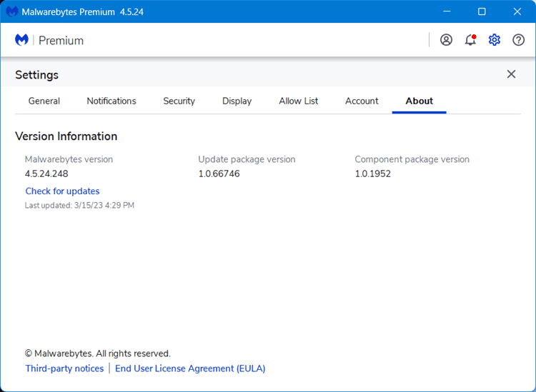Select the Security tab
536x392 pixels.
pos(179,101)
